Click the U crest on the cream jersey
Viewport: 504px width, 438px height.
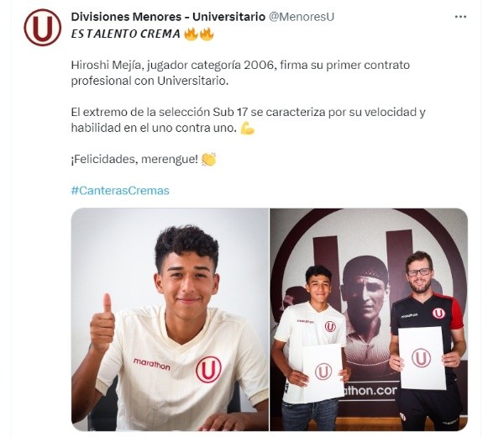208,369
